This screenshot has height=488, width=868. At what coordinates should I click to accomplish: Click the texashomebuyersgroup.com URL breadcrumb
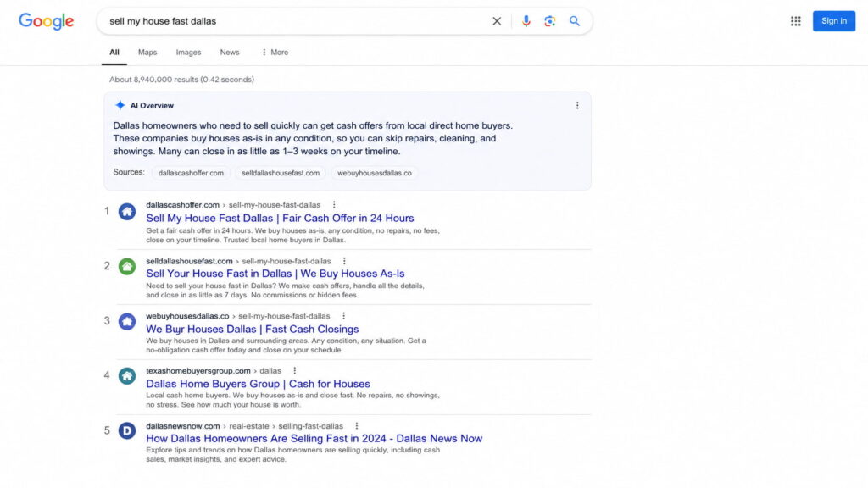(213, 371)
